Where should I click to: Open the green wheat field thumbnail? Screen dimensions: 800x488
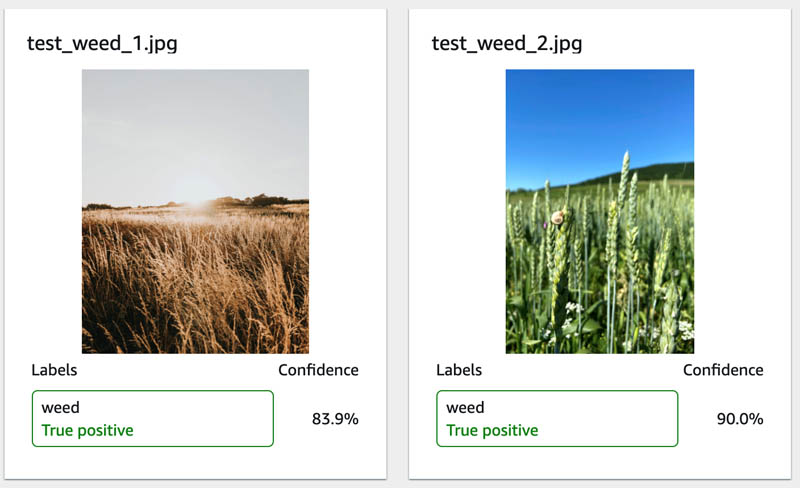[x=599, y=211]
